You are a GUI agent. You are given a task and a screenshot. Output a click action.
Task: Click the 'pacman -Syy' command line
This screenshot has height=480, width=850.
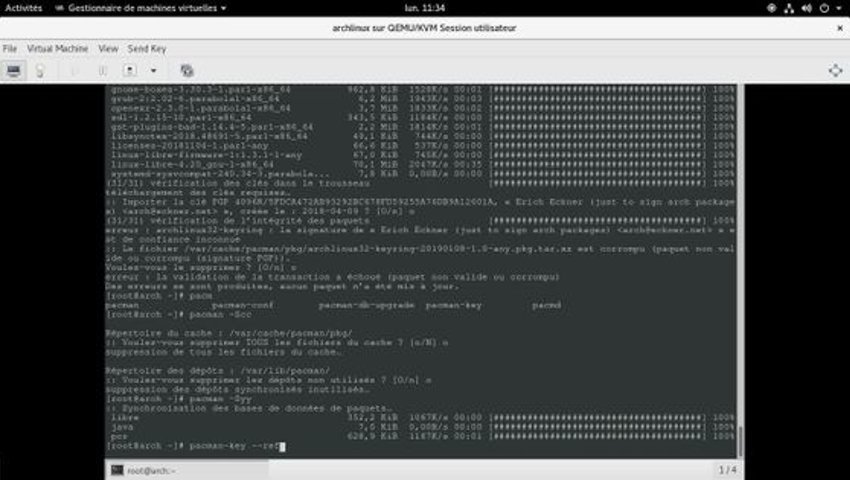[x=178, y=399]
